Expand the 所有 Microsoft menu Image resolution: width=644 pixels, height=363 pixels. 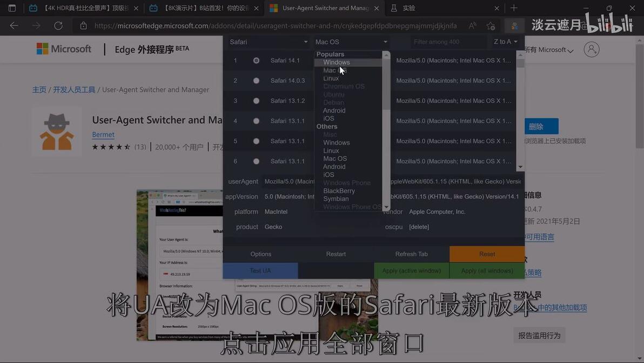tap(548, 50)
